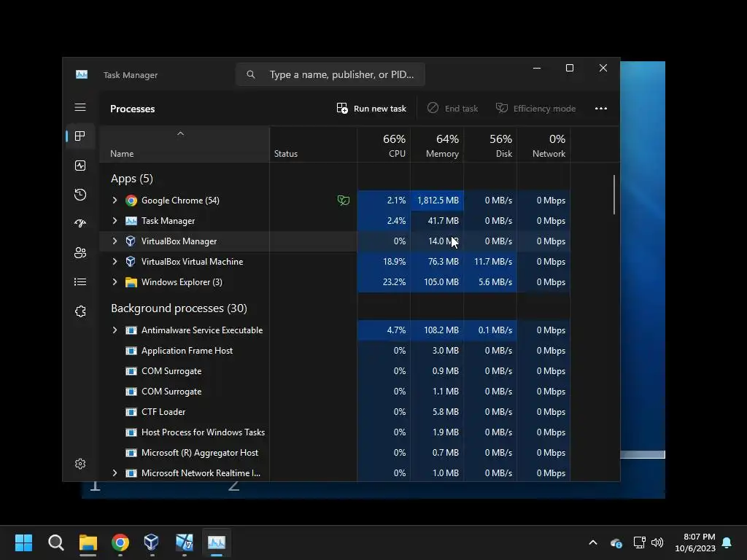Screen dimensions: 747x560
Task: Expand the VirtualBox Virtual Machine row
Action: coord(115,262)
